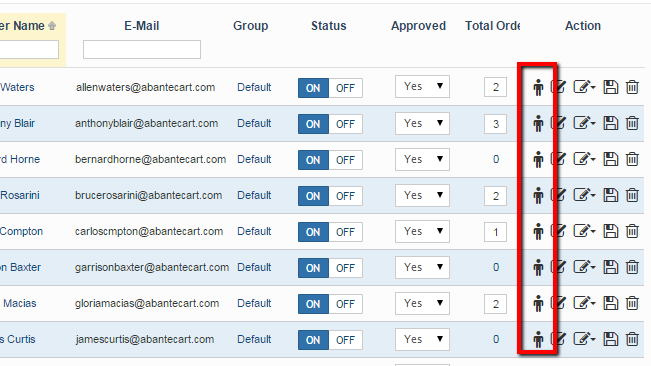Delete the anthonyblair customer using the trash icon
Screen dimensions: 651x366
(x=632, y=123)
